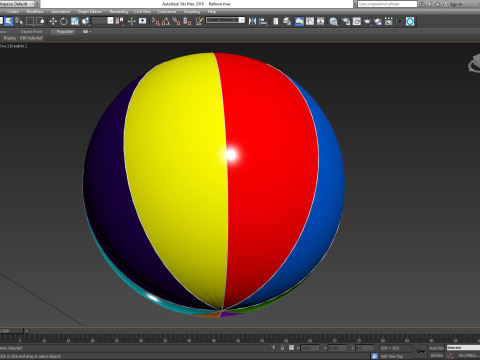Click the Edit Selected ribbon button

(31, 38)
